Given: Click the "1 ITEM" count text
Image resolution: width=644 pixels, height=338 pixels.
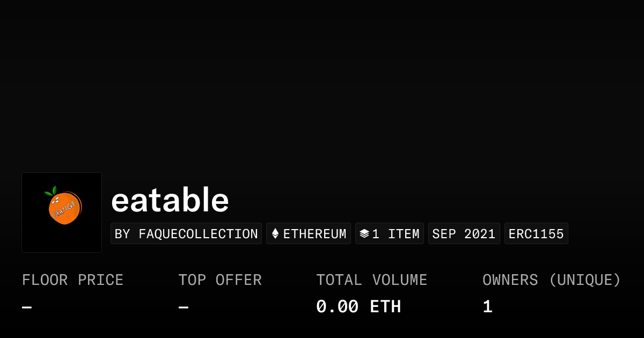Looking at the screenshot, I should click(396, 234).
